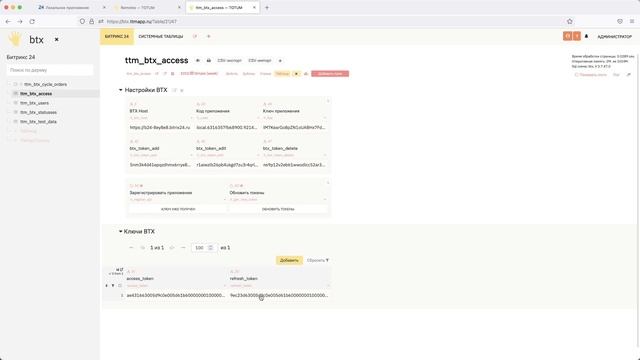Open the browser hamburger menu
Image resolution: width=640 pixels, height=360 pixels.
click(x=632, y=21)
